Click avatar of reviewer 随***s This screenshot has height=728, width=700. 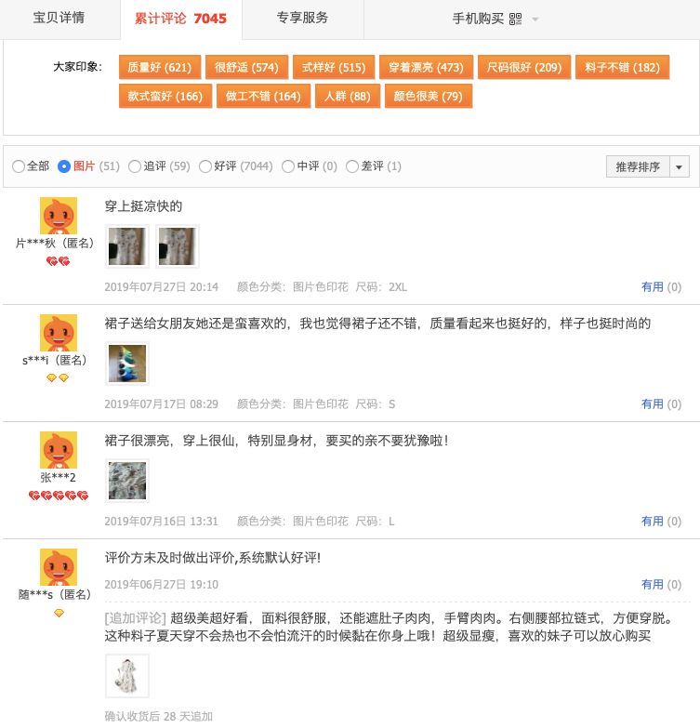(59, 566)
